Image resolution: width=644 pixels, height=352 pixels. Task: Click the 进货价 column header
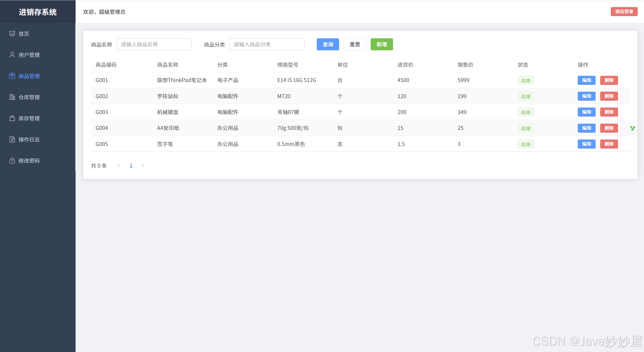405,65
